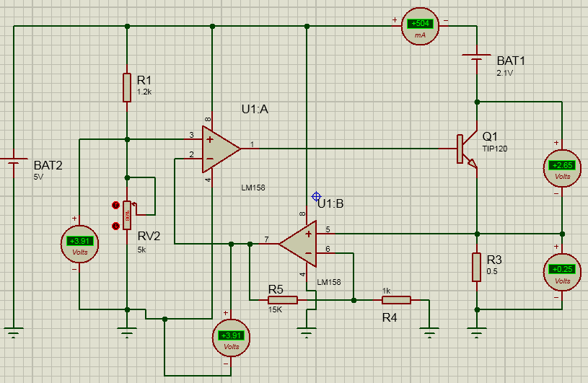Click the 'R1' reference label

(x=144, y=80)
